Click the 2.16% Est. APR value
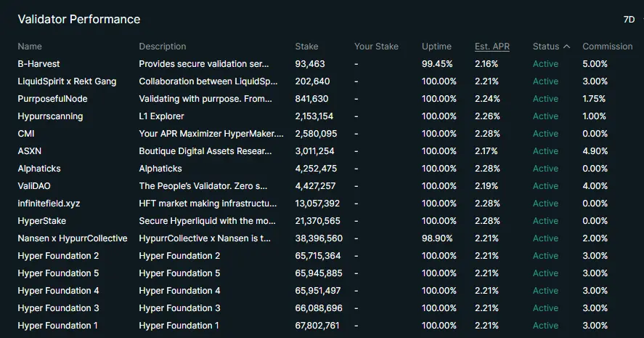This screenshot has width=644, height=338. click(486, 64)
